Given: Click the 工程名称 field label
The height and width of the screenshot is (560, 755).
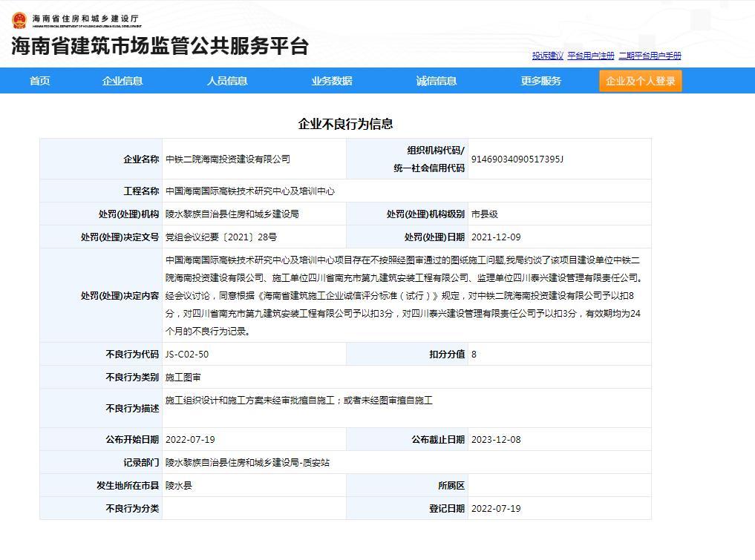Looking at the screenshot, I should click(141, 191).
